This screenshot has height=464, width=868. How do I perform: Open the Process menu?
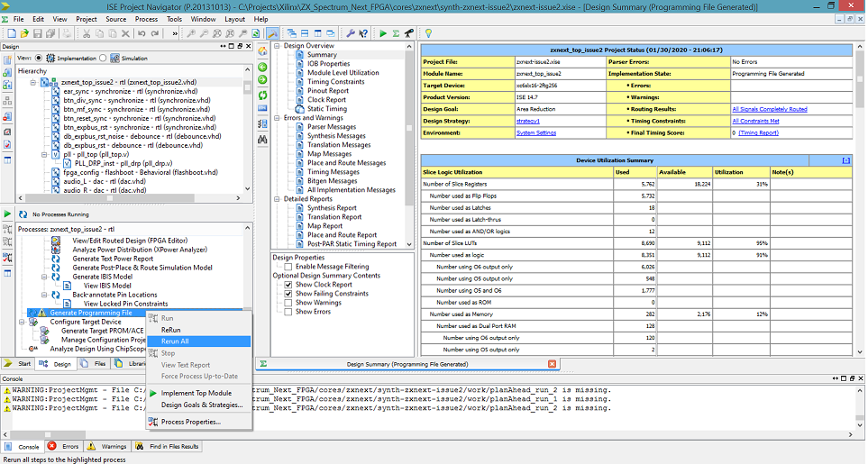click(x=146, y=19)
